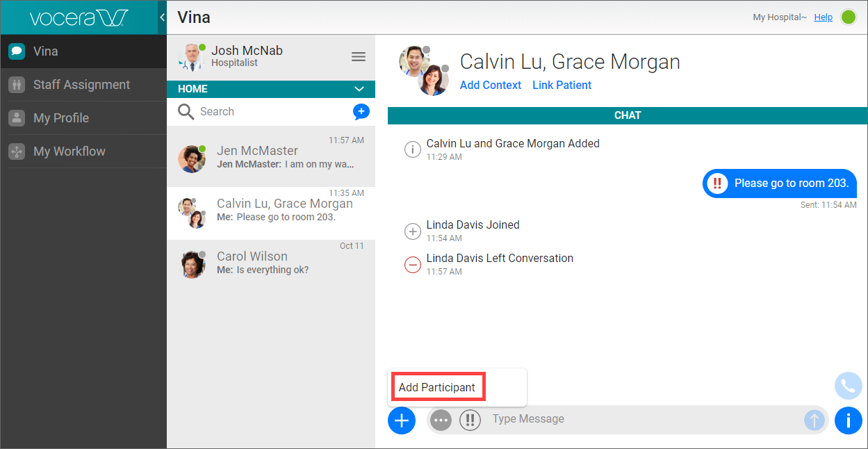Collapse the HOME section chevron
The width and height of the screenshot is (868, 449).
click(360, 89)
